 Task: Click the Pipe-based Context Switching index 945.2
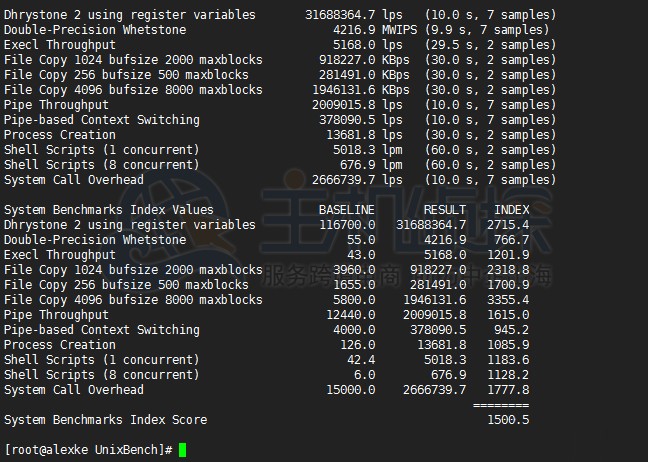[512, 330]
